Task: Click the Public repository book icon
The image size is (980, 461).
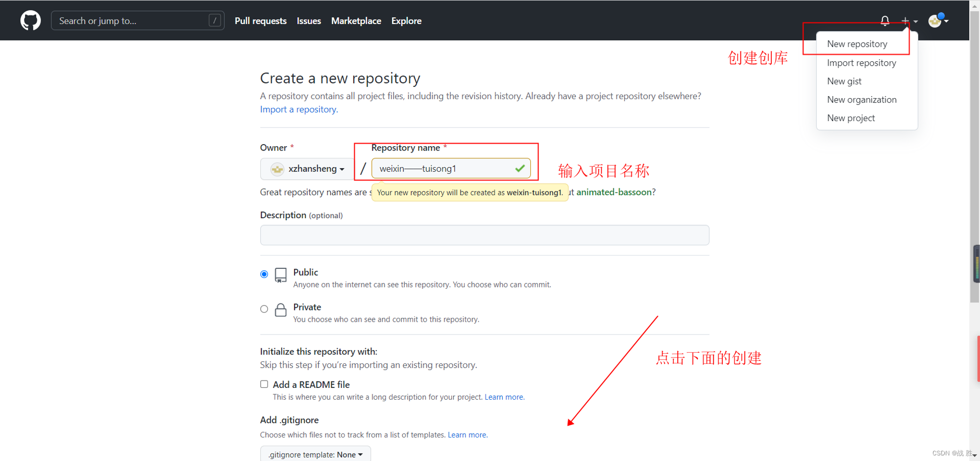Action: (x=281, y=275)
